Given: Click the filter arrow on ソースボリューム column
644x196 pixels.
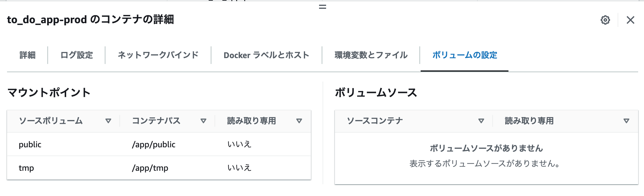Looking at the screenshot, I should pos(109,120).
